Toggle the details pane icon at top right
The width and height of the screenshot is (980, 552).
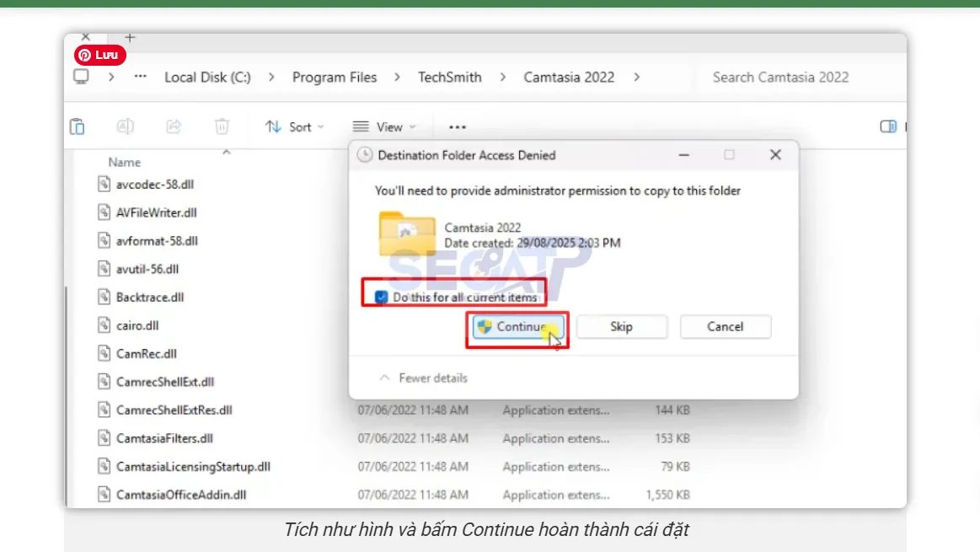(x=887, y=126)
